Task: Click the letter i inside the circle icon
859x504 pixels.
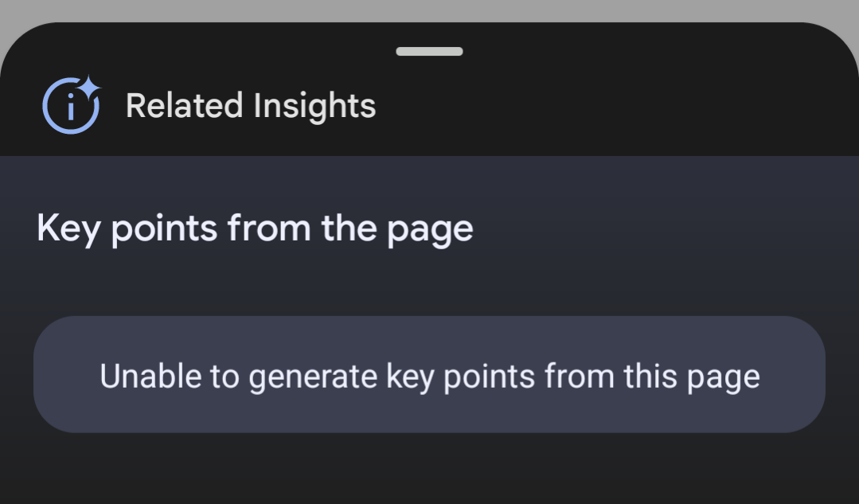Action: click(71, 107)
